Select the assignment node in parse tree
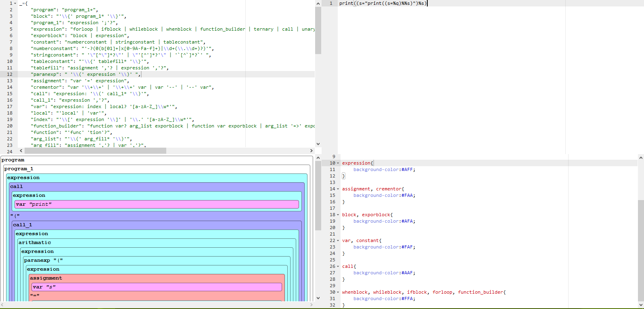 46,278
